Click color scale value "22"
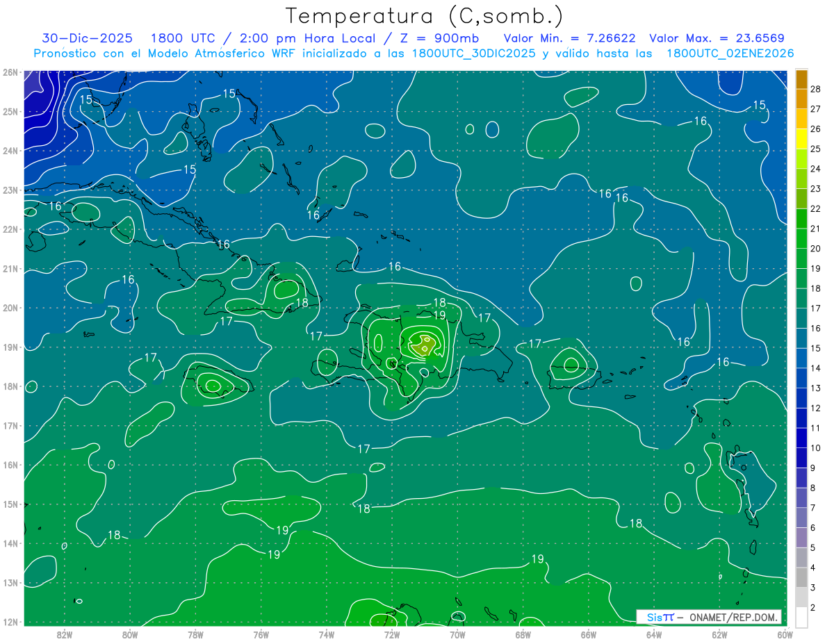The image size is (834, 644). [x=816, y=209]
